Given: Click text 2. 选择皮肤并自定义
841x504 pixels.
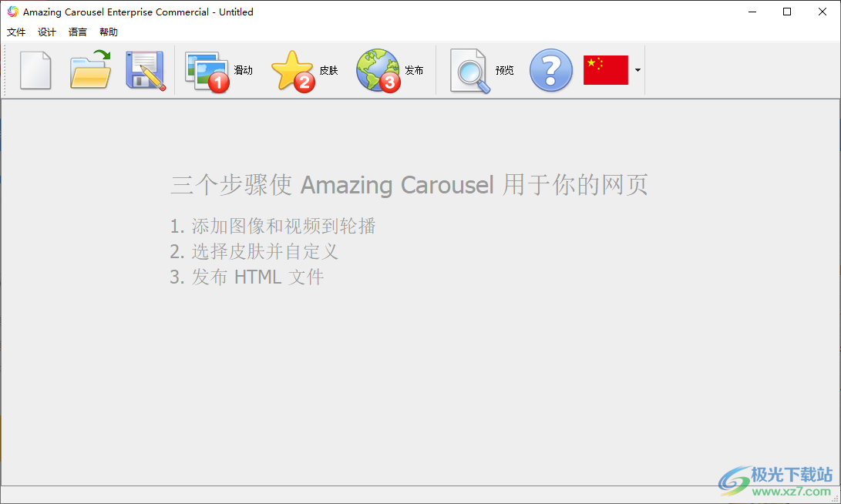Looking at the screenshot, I should click(x=254, y=251).
